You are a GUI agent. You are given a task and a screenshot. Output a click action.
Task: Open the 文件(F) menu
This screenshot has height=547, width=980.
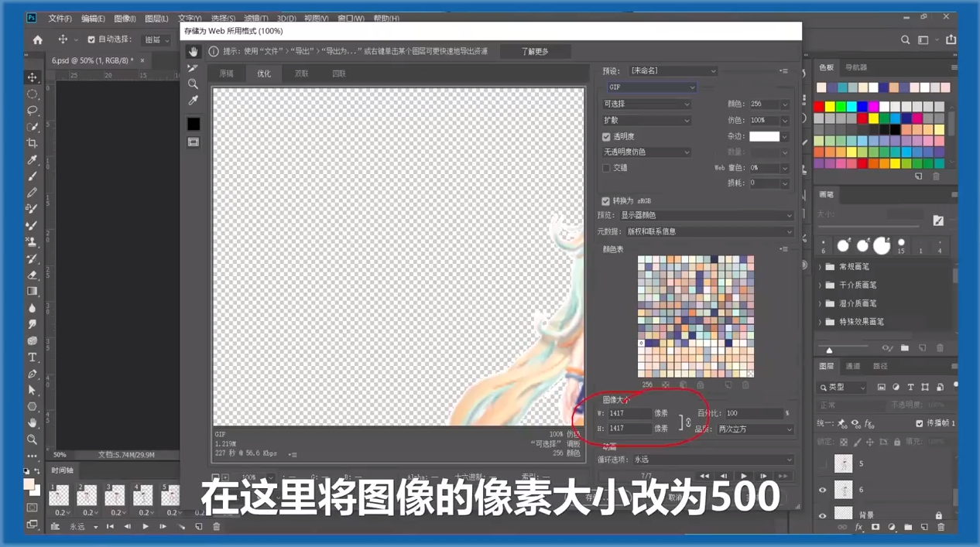(60, 19)
